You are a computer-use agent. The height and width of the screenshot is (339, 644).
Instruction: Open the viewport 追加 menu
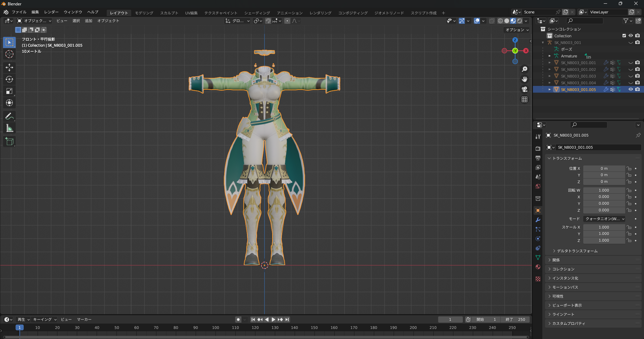point(89,21)
